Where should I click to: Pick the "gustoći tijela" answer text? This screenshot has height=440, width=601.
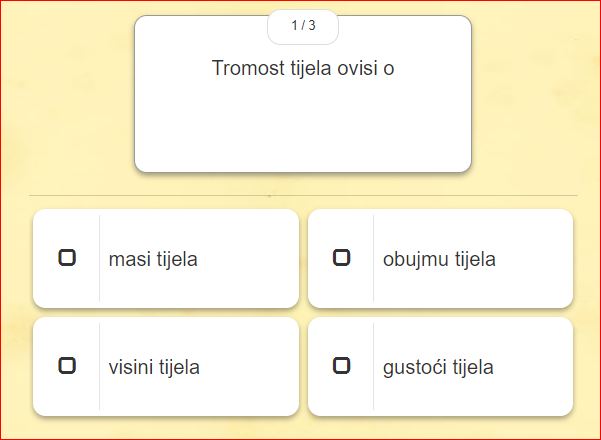click(x=438, y=367)
